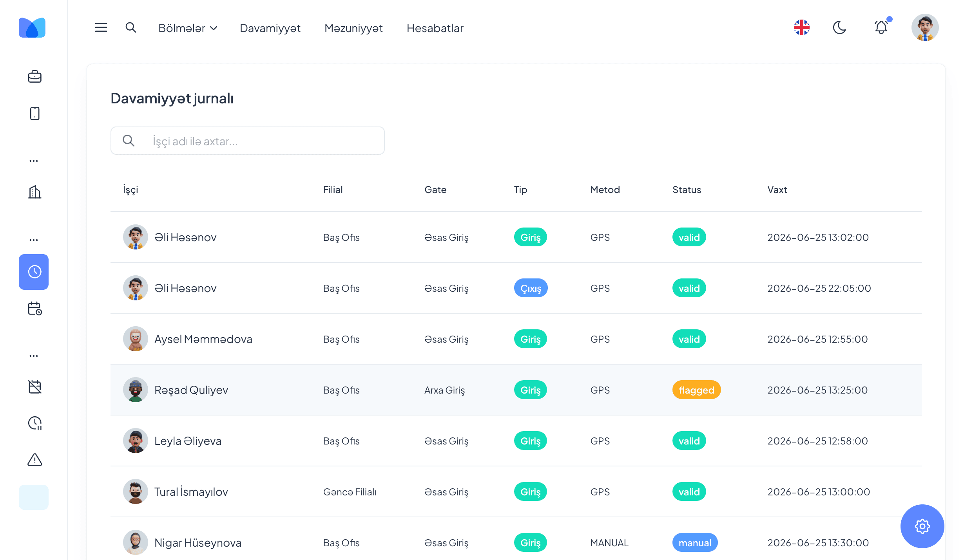Click the search icon inside employee search box
The image size is (964, 560).
pyautogui.click(x=129, y=141)
